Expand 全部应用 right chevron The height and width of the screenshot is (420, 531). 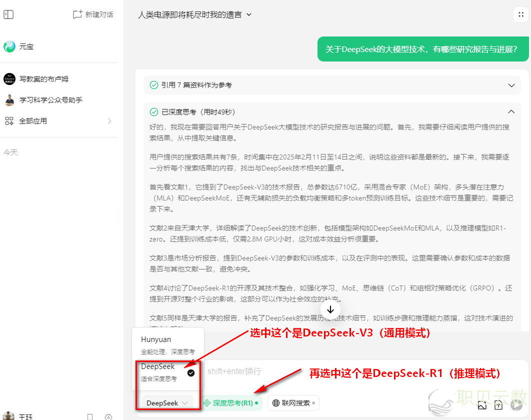(109, 121)
